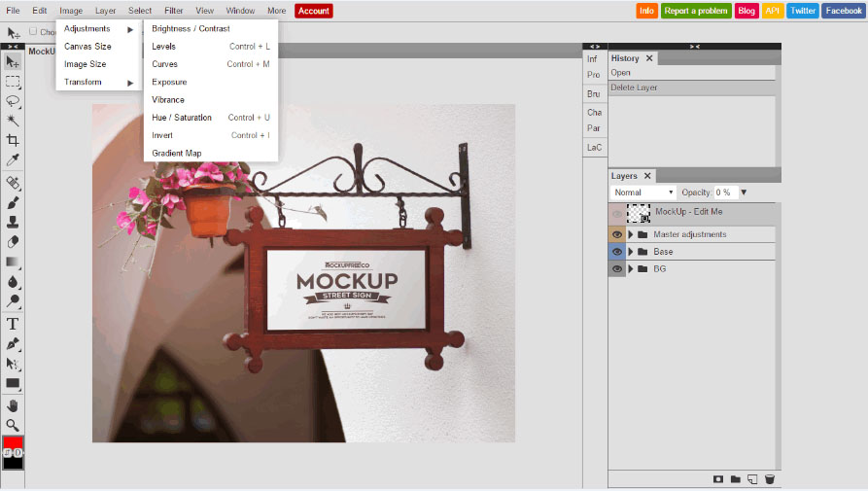Viewport: 868px width, 491px height.
Task: Choose the Type text tool
Action: (x=13, y=324)
